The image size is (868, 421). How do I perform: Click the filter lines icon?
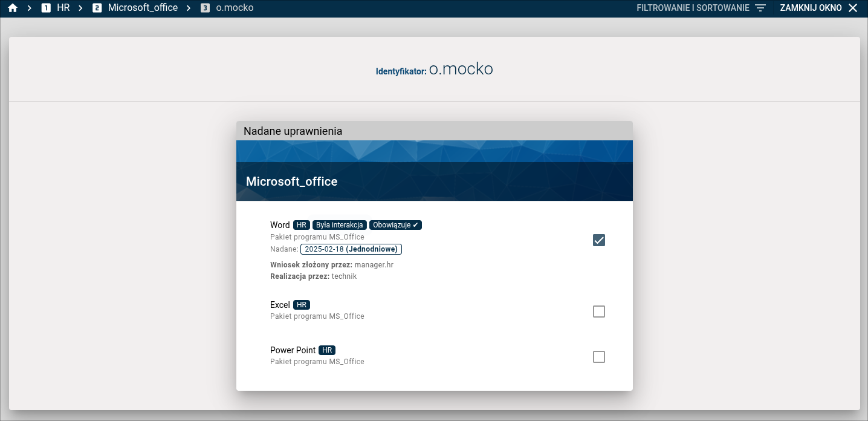(760, 8)
